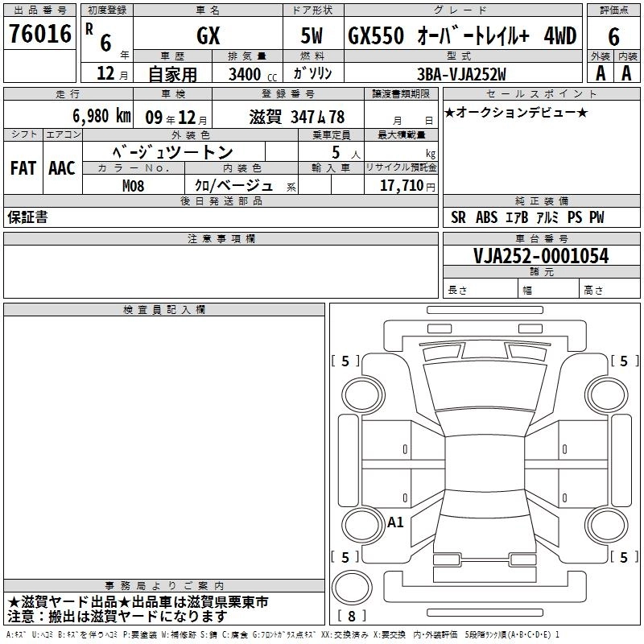This screenshot has width=644, height=644.
Task: Select grade text GX550 オーバートレイル+ 4WD
Action: [462, 35]
